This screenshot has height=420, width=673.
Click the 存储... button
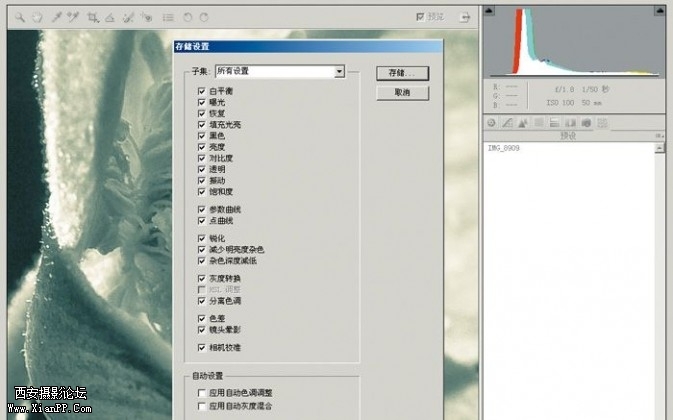pyautogui.click(x=402, y=73)
